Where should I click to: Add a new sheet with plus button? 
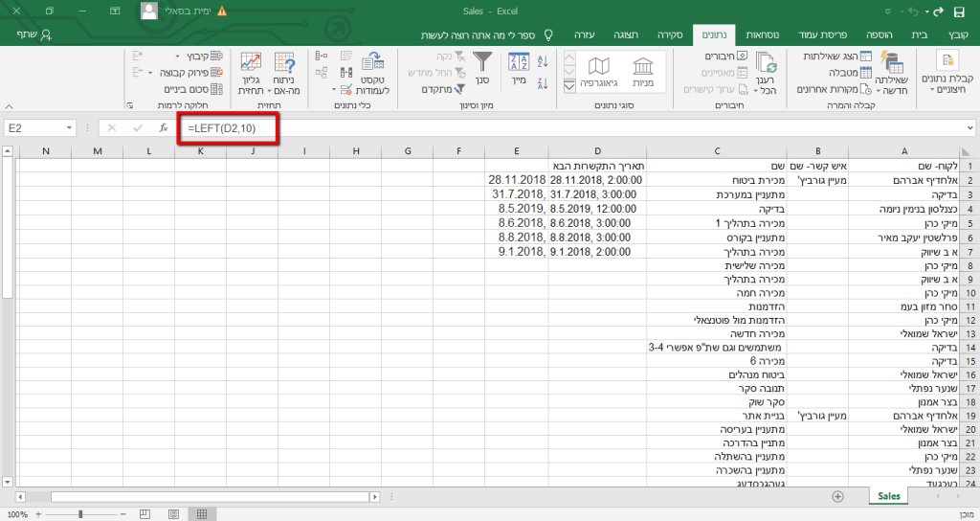click(x=837, y=496)
